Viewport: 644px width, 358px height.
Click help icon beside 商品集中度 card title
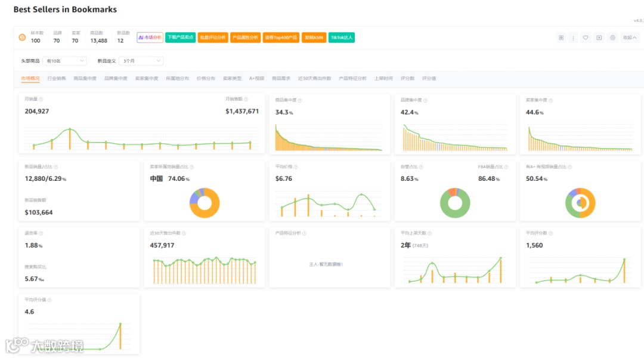[300, 100]
